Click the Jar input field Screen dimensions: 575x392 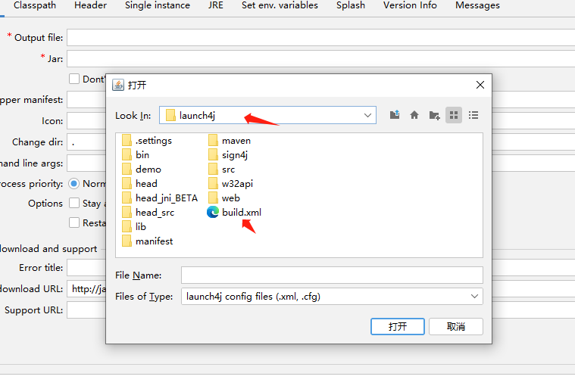[321, 58]
